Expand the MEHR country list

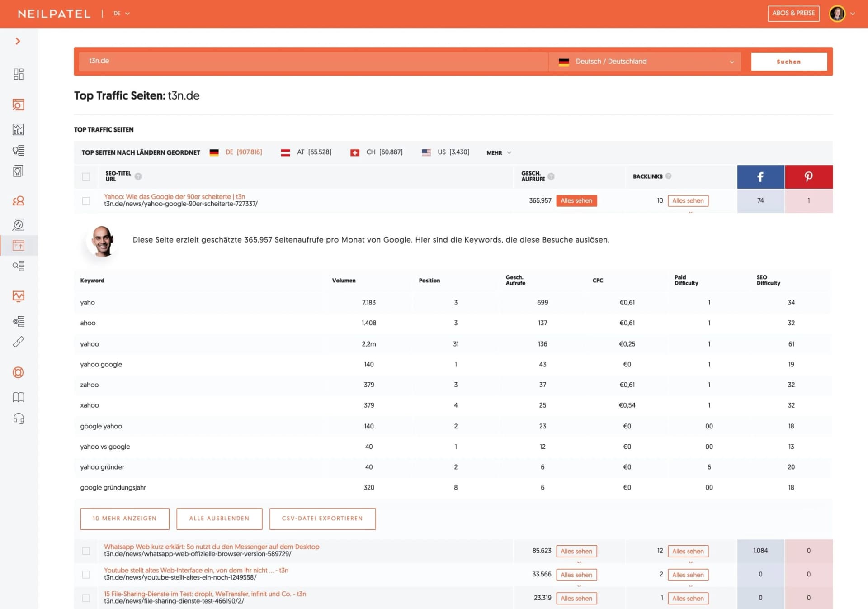tap(498, 152)
